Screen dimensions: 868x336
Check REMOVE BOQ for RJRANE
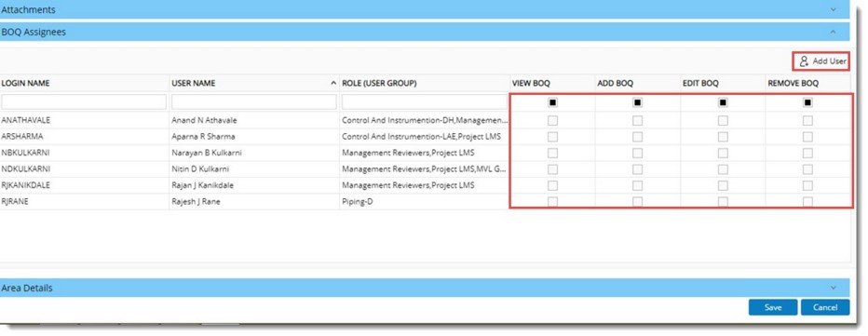click(808, 201)
